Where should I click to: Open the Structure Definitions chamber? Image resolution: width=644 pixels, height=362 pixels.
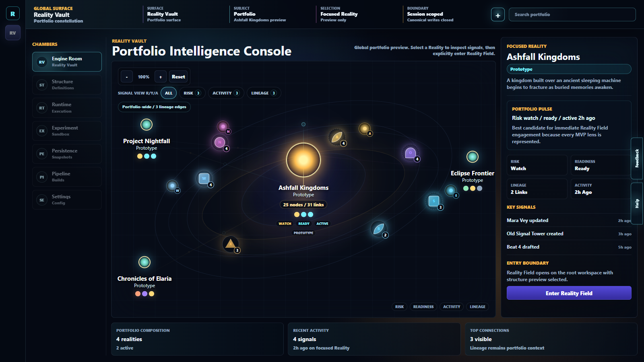[x=67, y=85]
